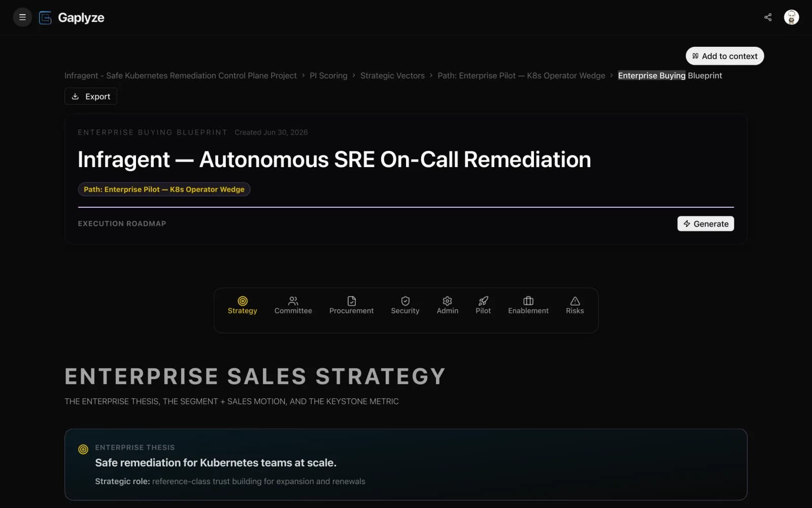Click the Generate button

tap(705, 224)
